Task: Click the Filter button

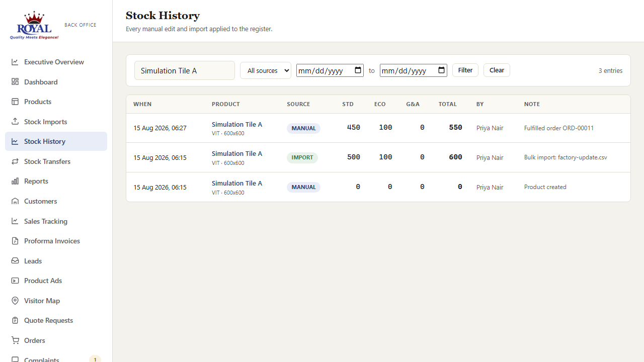Action: tap(465, 70)
